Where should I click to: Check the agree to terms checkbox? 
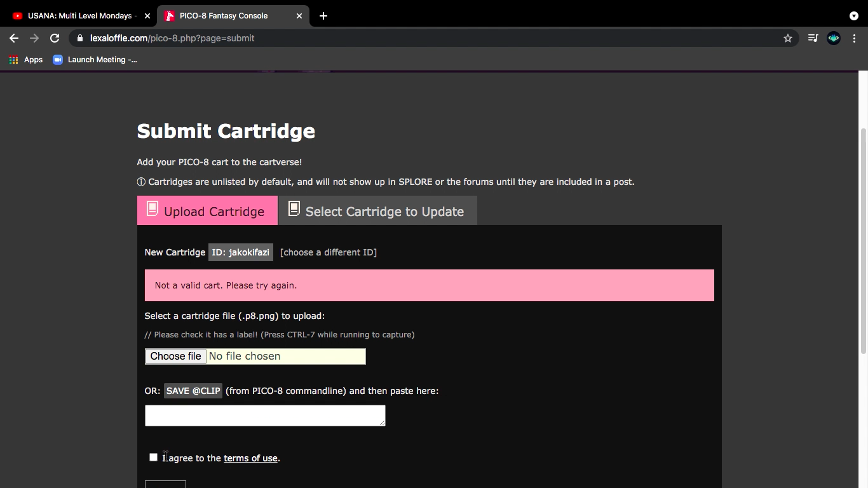pos(153,457)
